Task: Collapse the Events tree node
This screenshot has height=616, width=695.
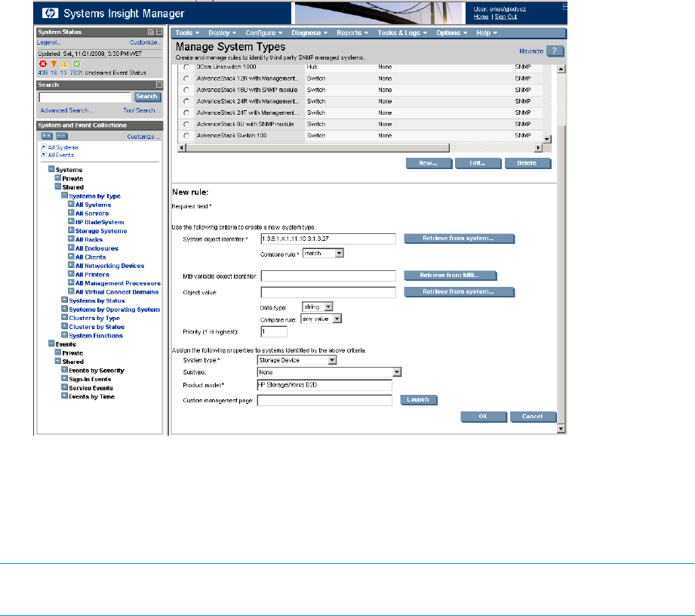Action: (x=51, y=343)
